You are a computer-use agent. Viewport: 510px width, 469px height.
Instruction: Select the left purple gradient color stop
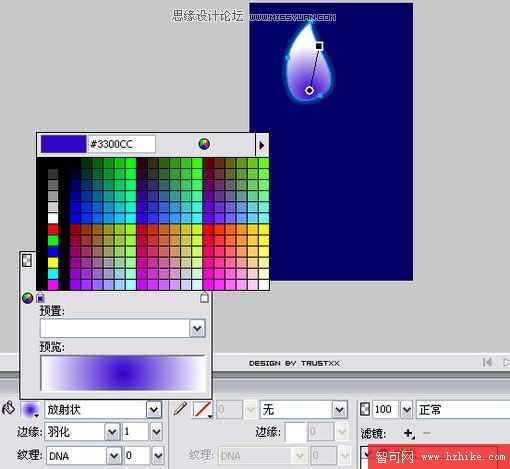[40, 297]
